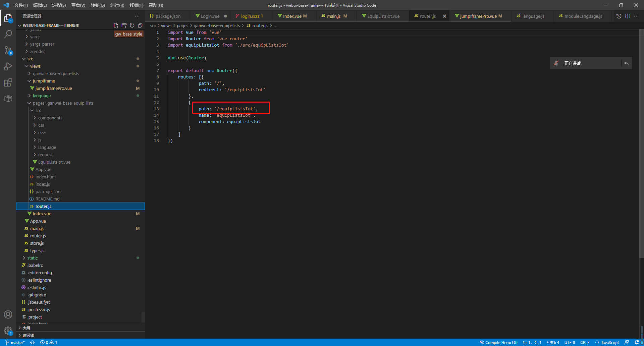This screenshot has height=346, width=644.
Task: Open the Source Control view
Action: (x=8, y=50)
